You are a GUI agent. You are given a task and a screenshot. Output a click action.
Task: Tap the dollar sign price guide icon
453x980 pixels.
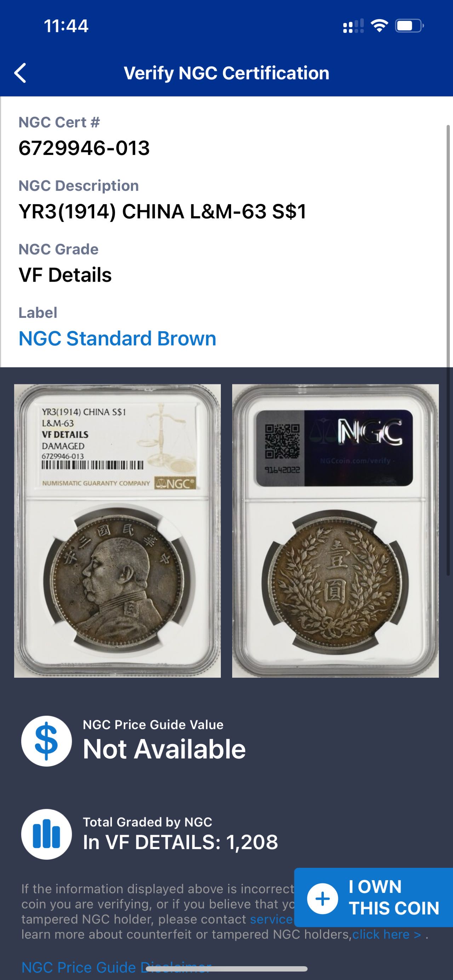(x=46, y=741)
